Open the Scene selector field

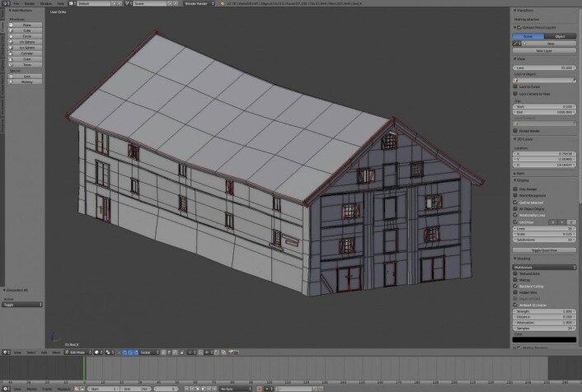pyautogui.click(x=150, y=3)
